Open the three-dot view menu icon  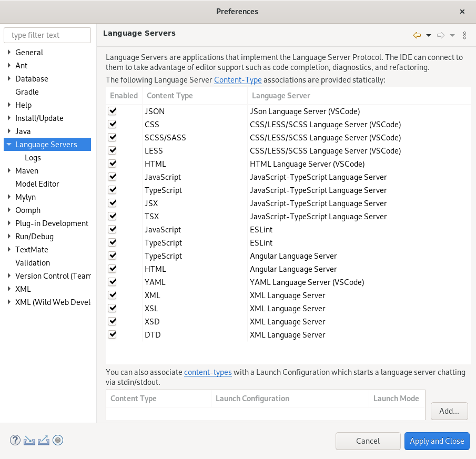tap(464, 35)
